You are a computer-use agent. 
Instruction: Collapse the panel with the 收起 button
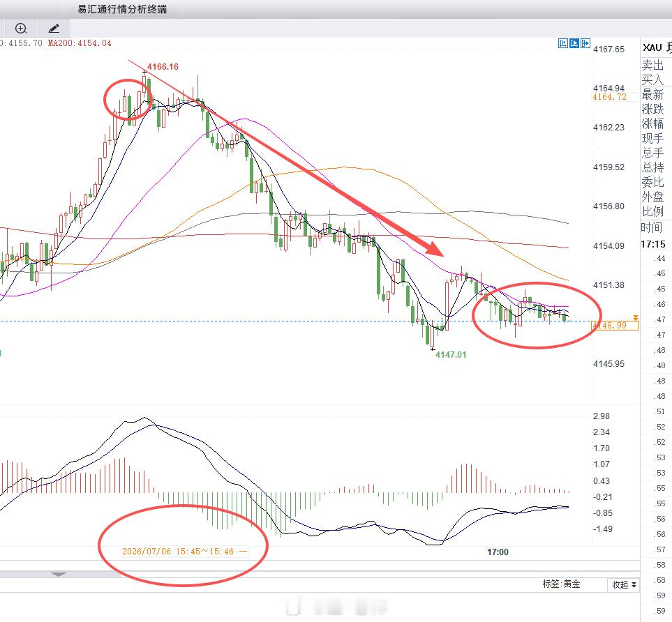[x=624, y=584]
